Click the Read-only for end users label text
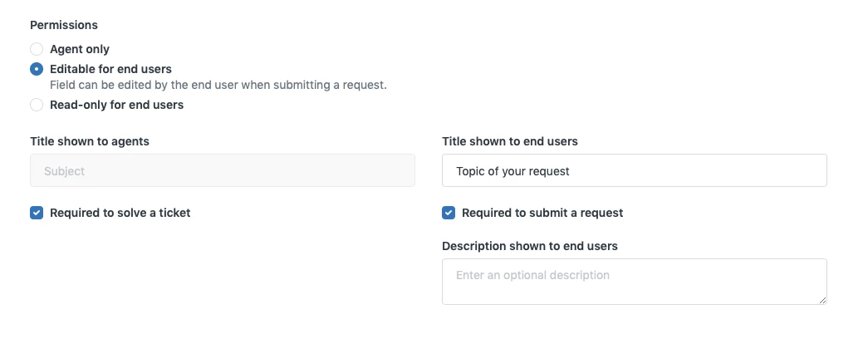The image size is (868, 339). pos(116,105)
